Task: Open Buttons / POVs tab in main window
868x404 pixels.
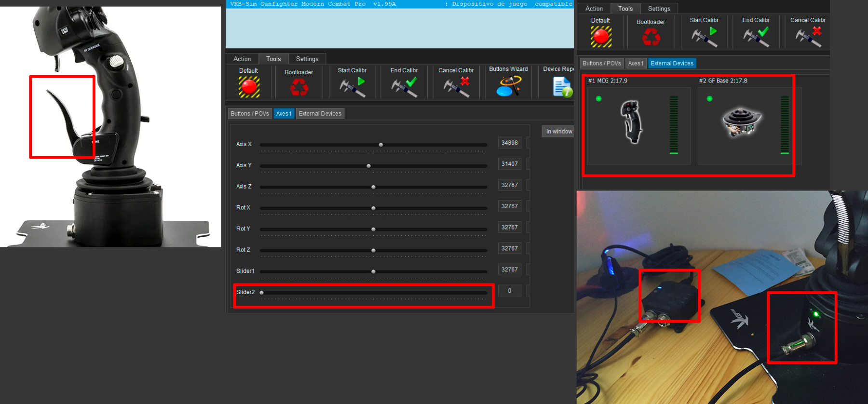Action: tap(250, 114)
